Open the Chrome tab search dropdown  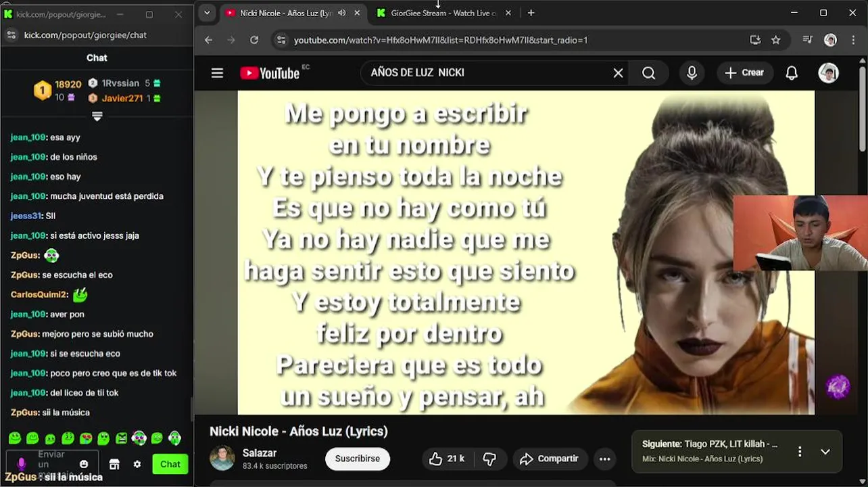point(207,13)
